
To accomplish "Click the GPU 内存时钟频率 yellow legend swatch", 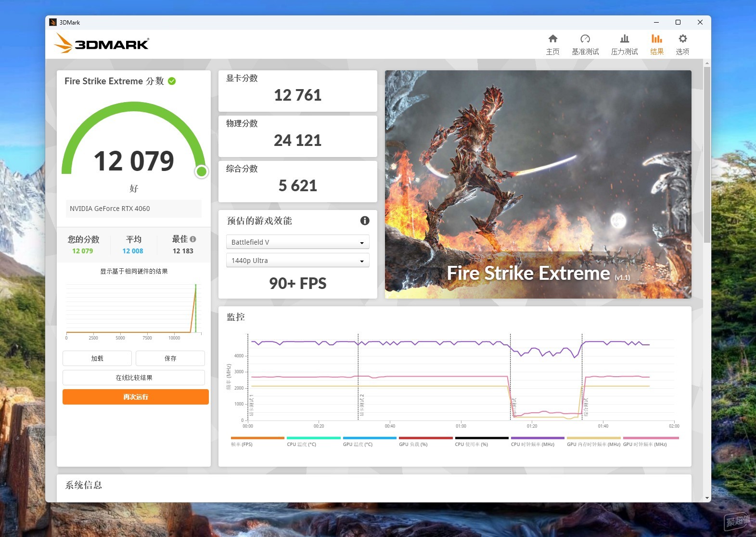I will 593,438.
